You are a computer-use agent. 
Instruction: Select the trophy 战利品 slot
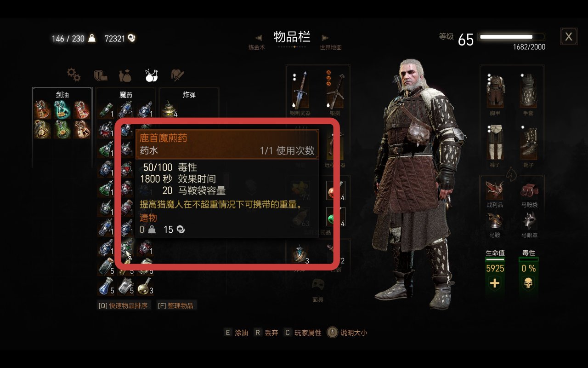coord(494,193)
